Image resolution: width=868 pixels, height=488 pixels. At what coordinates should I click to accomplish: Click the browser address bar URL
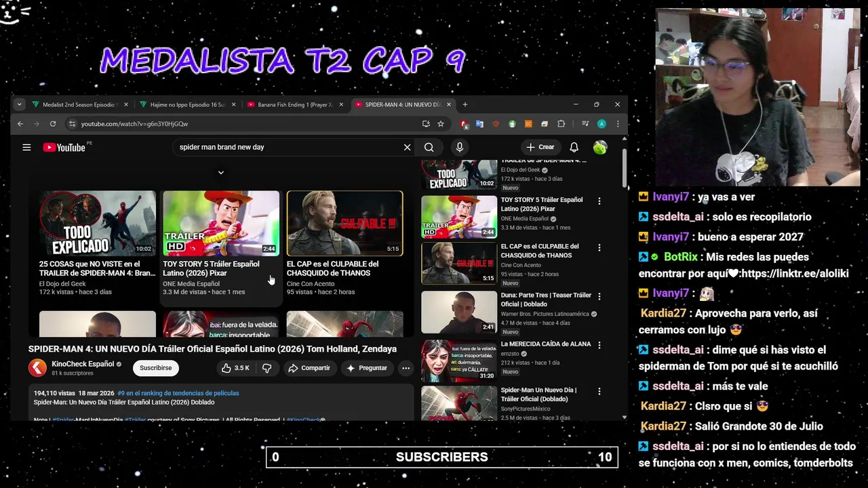coord(134,124)
